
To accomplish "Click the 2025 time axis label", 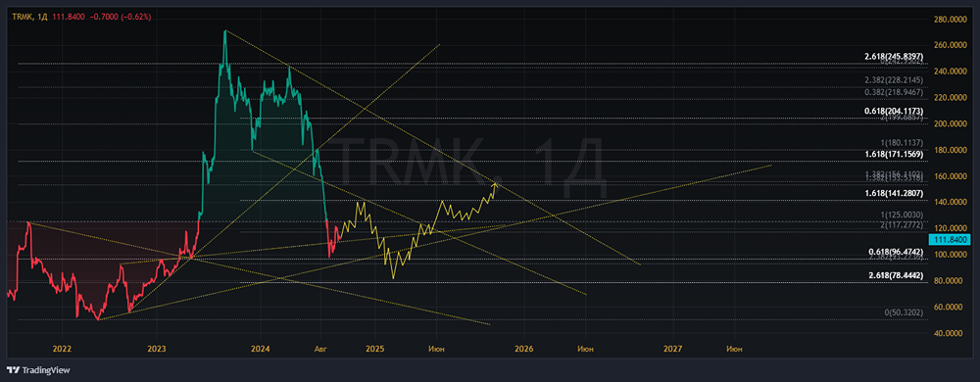I will 375,349.
